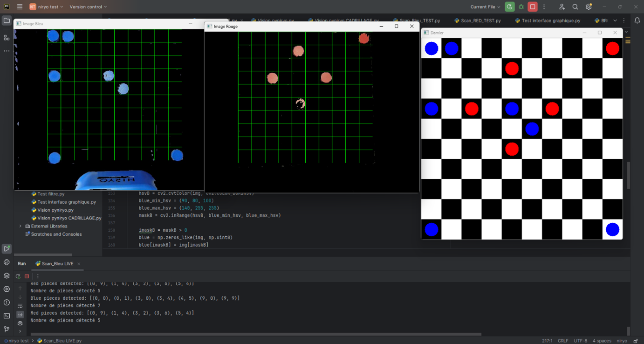Rerun Scan_Bleu LIVE from the Run toolbar
This screenshot has height=344, width=644.
click(18, 276)
